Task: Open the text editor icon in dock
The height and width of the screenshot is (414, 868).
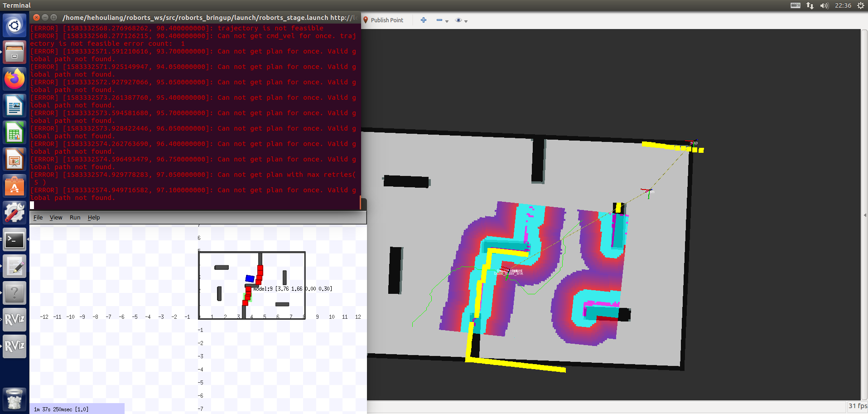Action: [x=14, y=266]
